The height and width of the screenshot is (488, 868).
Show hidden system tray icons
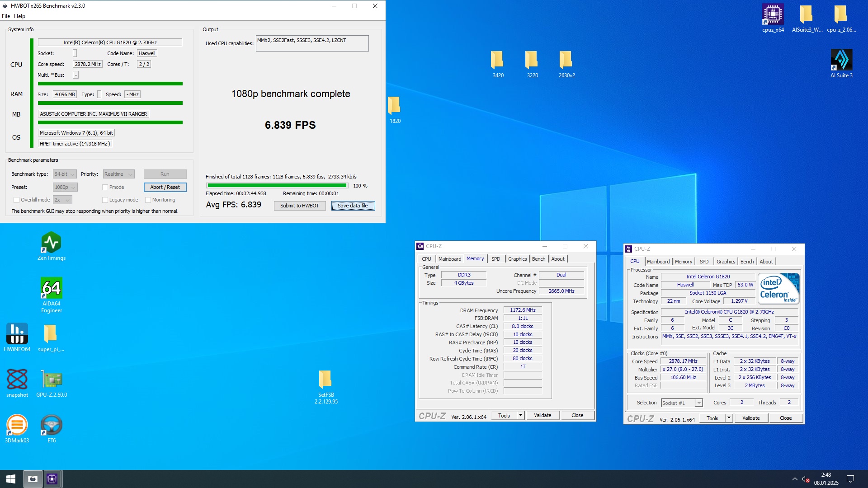point(795,479)
